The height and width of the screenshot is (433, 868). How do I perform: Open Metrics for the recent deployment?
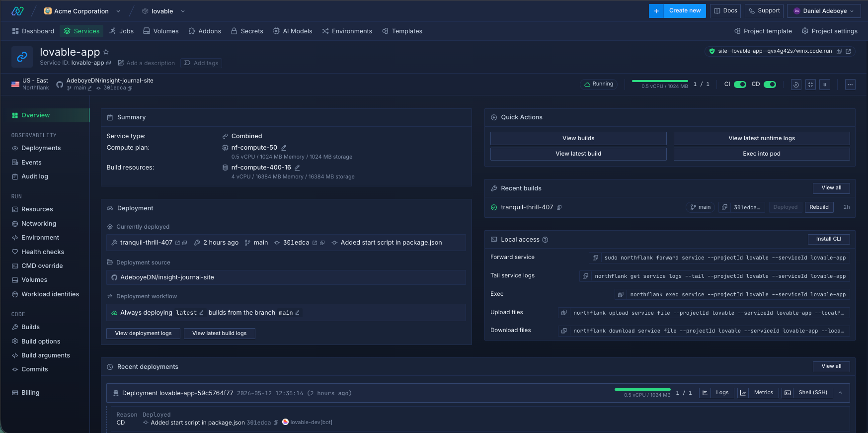click(x=758, y=393)
